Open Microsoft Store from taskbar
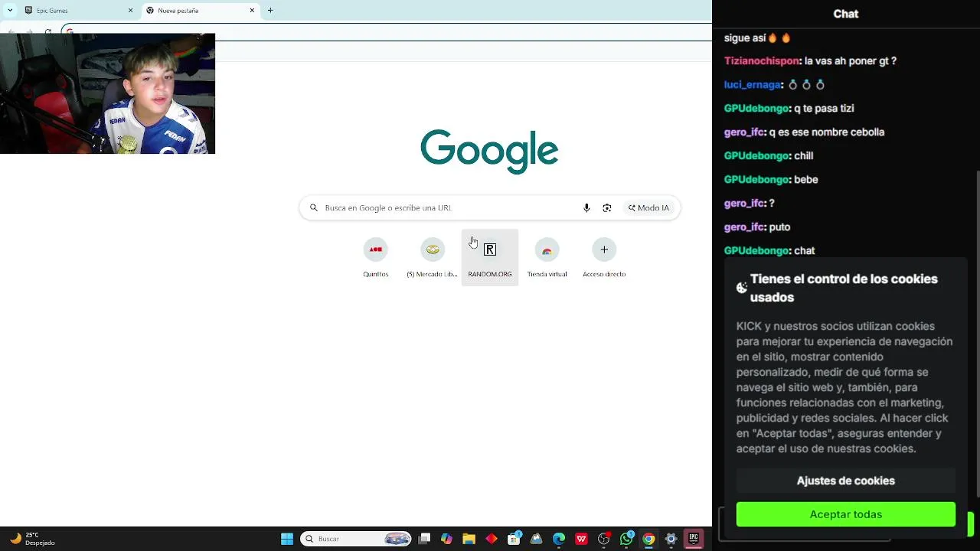 tap(514, 539)
